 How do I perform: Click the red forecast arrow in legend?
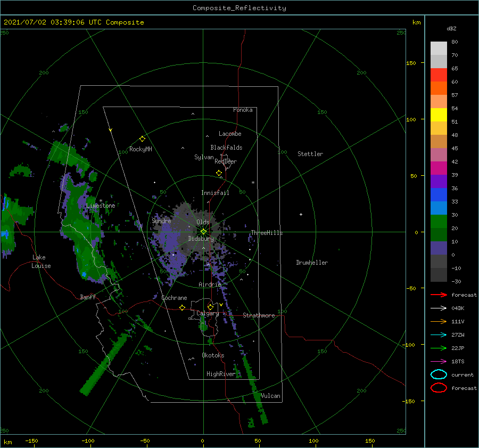click(x=439, y=295)
